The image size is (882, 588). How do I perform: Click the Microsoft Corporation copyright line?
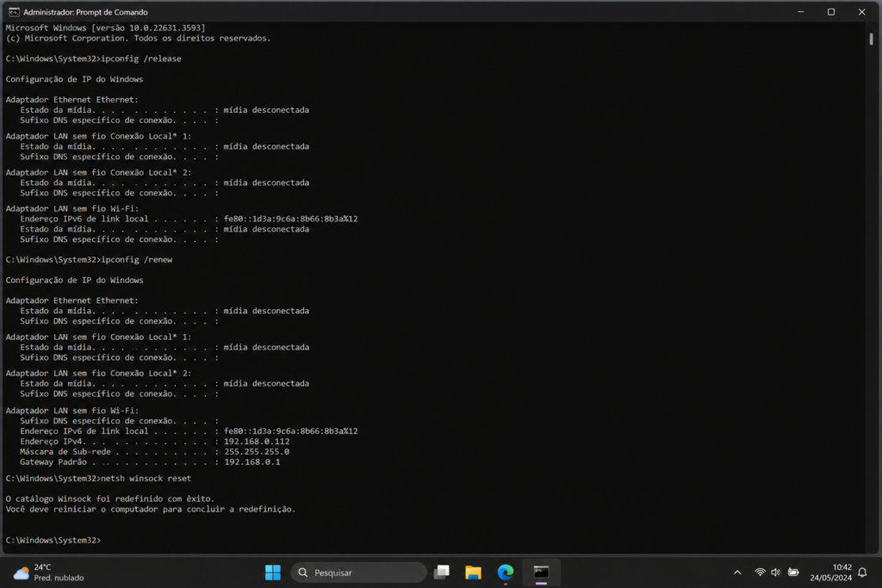click(139, 38)
